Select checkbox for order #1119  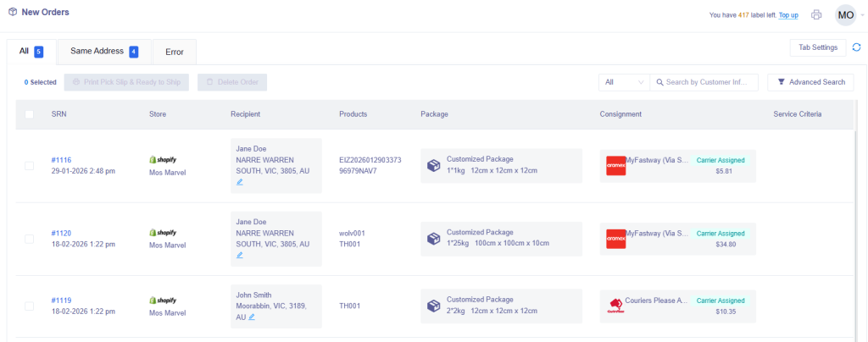point(30,306)
